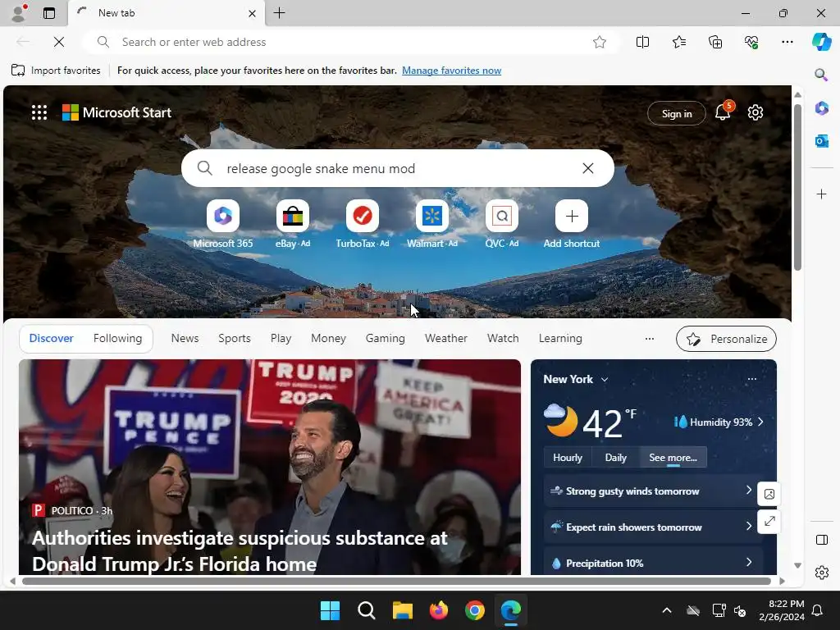The width and height of the screenshot is (840, 630).
Task: Click Manage favorites now link
Action: click(452, 71)
